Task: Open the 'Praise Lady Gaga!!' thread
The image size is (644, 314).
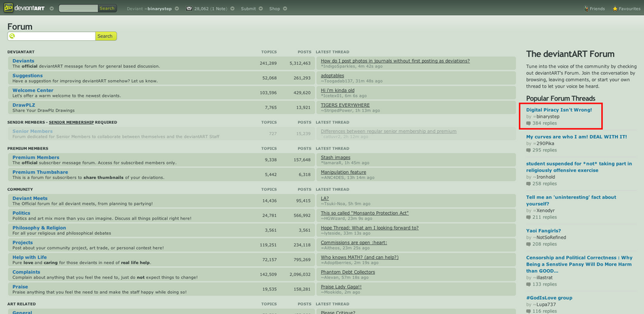Action: coord(341,287)
